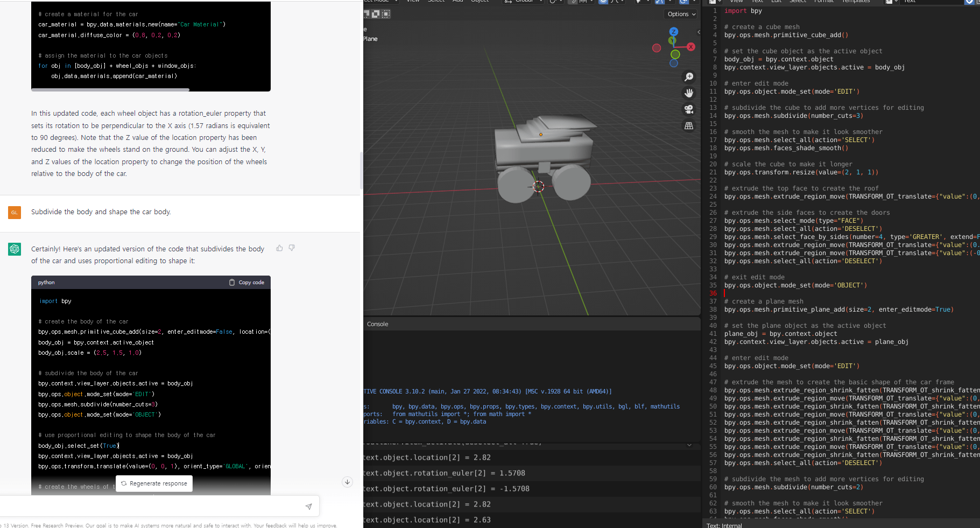Click the negative X red circle on gizmo
The height and width of the screenshot is (528, 980).
657,48
